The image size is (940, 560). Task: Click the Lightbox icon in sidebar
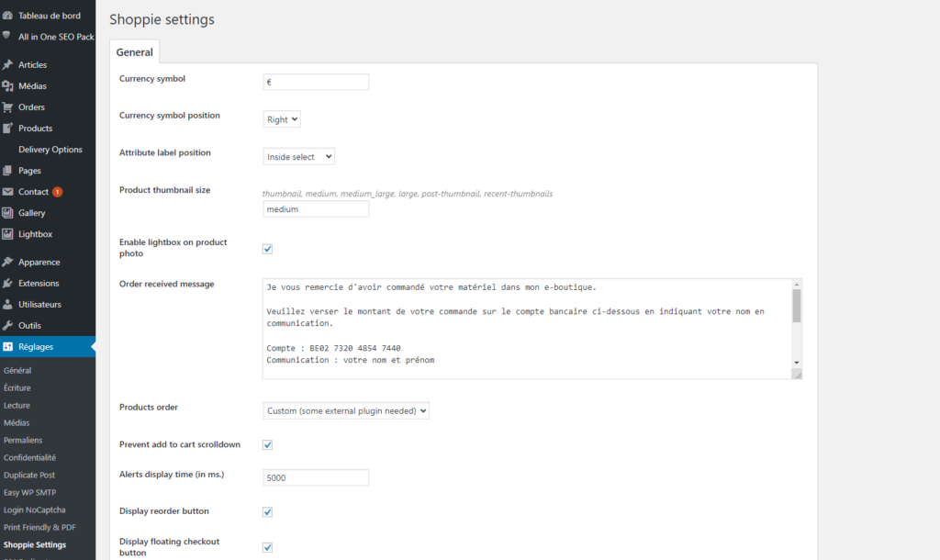[7, 234]
